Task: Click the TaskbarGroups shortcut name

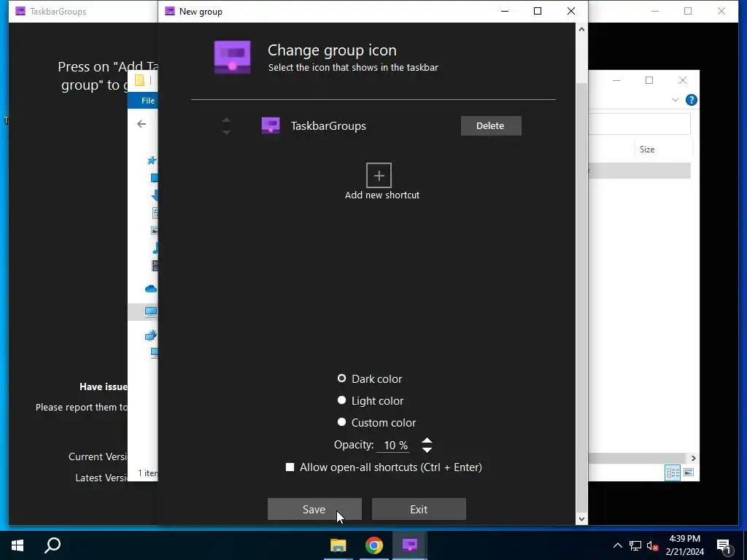Action: tap(328, 125)
